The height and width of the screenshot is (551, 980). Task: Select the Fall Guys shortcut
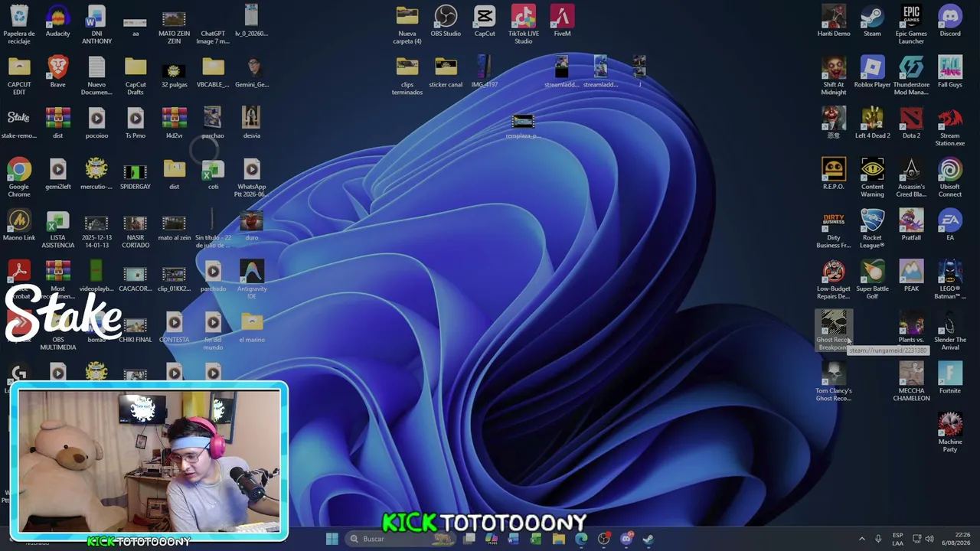click(950, 72)
